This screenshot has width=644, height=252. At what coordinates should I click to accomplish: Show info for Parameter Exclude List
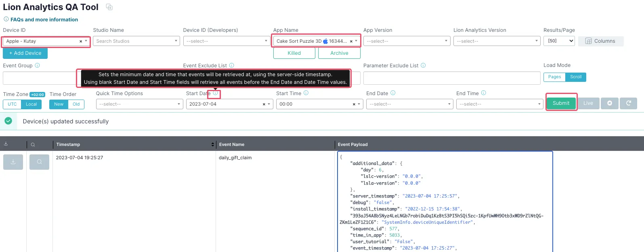[x=423, y=65]
